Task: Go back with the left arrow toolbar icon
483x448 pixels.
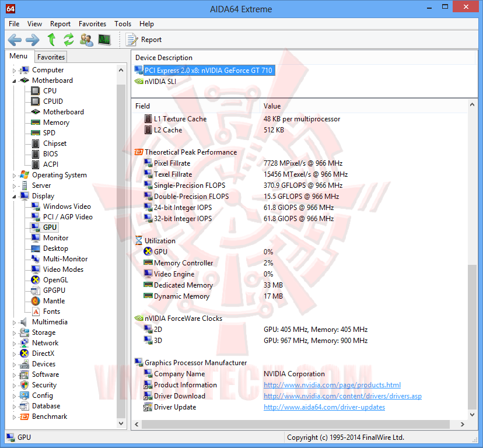Action: [x=15, y=40]
